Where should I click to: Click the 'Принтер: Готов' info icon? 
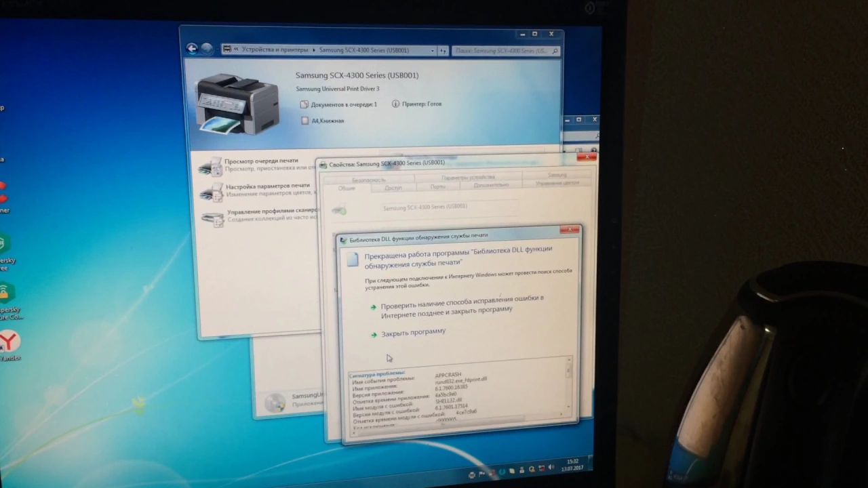(395, 104)
